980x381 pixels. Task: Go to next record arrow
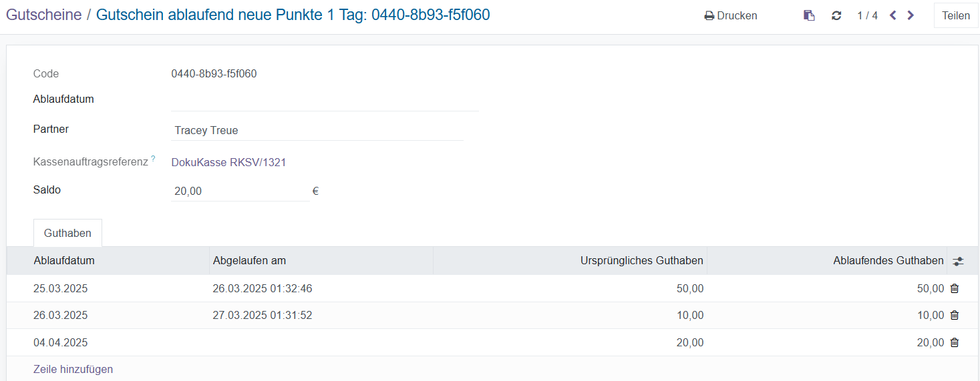911,15
